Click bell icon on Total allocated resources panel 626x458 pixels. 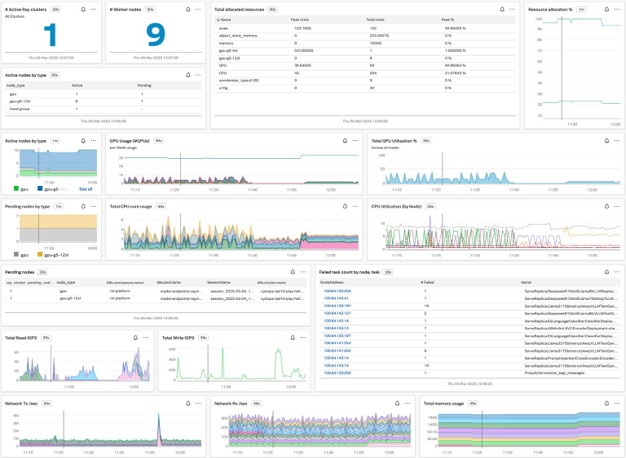[503, 9]
